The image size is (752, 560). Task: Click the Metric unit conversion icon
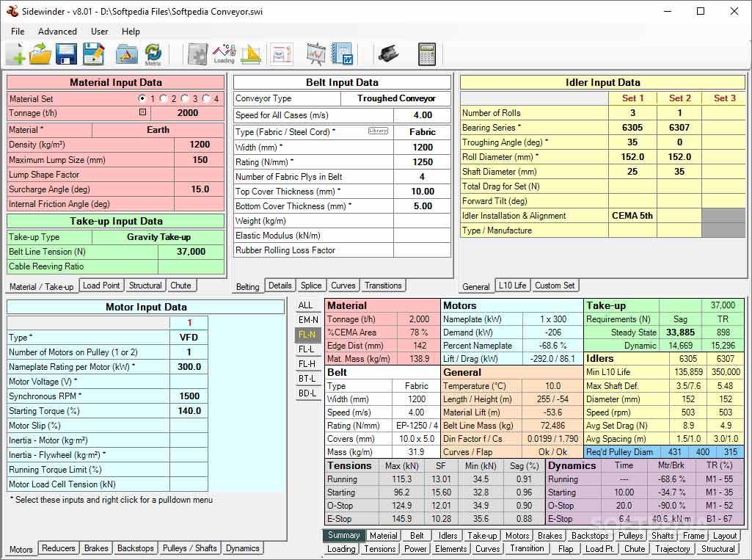coord(152,54)
